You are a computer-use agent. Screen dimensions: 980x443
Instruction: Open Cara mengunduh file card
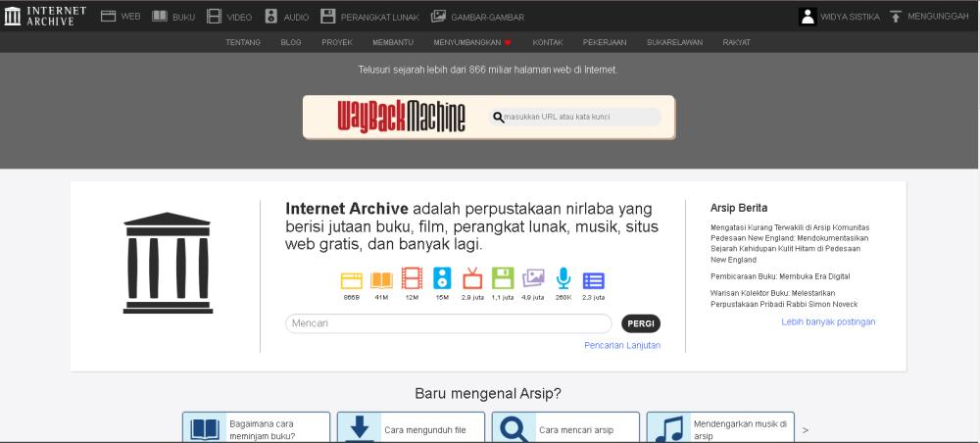411,427
